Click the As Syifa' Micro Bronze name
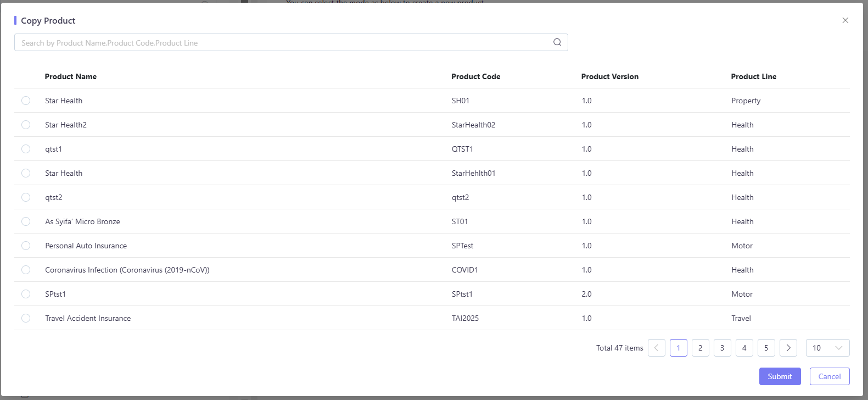Viewport: 868px width, 400px height. 83,221
